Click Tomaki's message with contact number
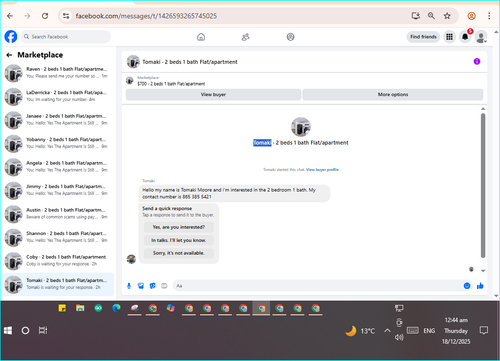This screenshot has height=361, width=500. point(234,193)
